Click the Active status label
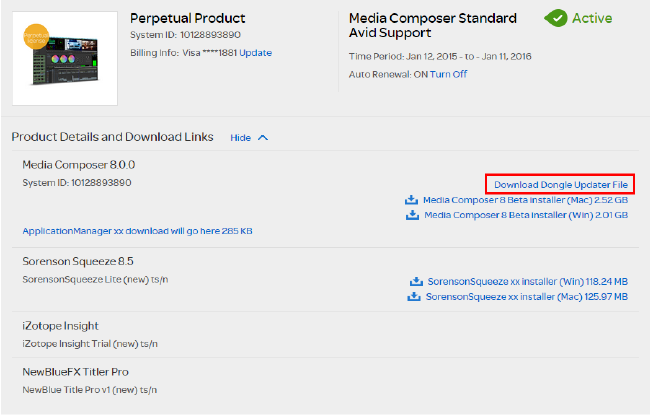The height and width of the screenshot is (420, 653). click(x=593, y=19)
